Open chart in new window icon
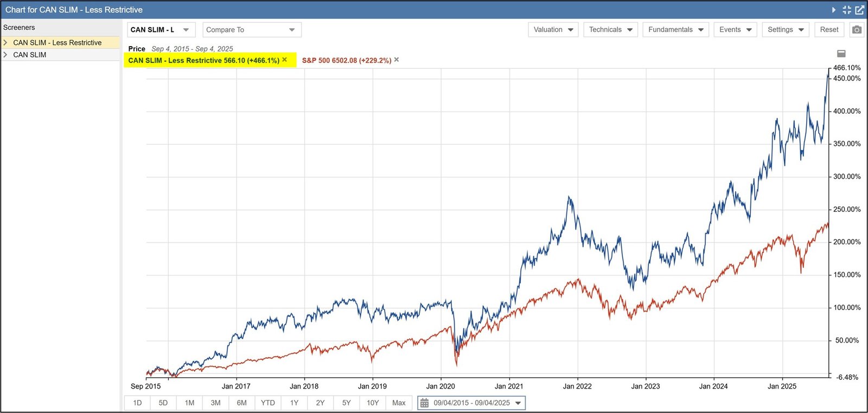 [x=859, y=10]
